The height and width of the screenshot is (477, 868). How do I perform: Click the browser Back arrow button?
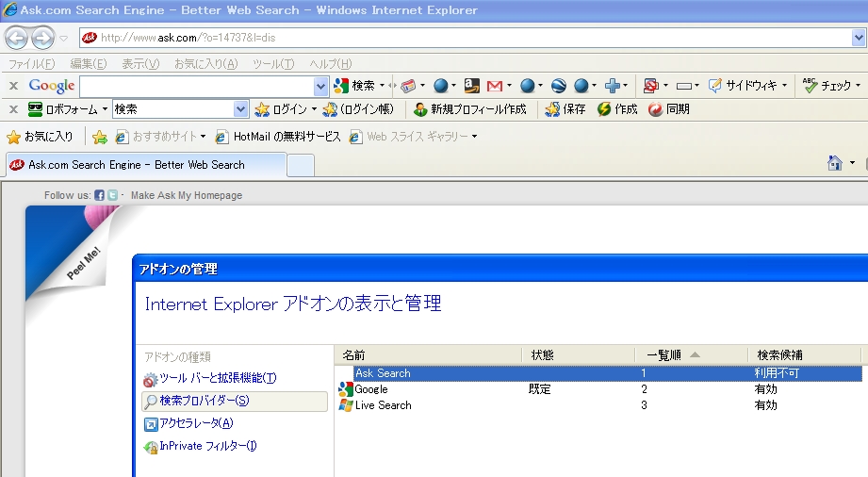click(x=16, y=38)
